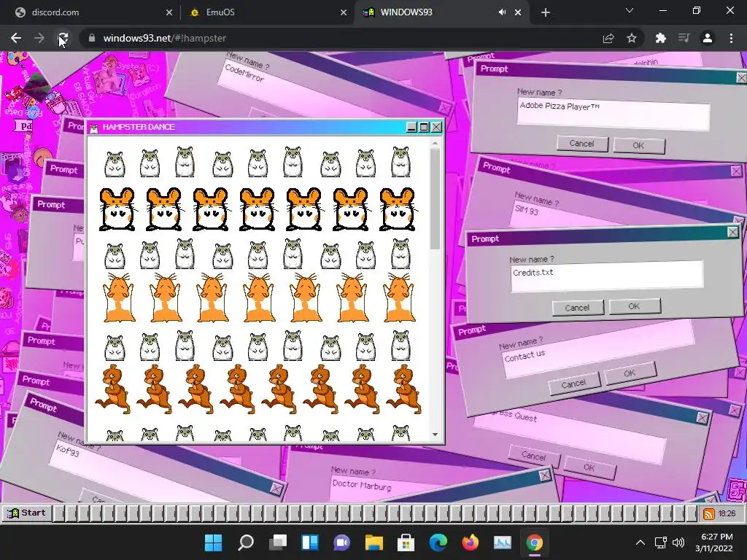The width and height of the screenshot is (747, 560).
Task: Click Hampster Dance scrollbar up arrow
Action: pyautogui.click(x=435, y=143)
